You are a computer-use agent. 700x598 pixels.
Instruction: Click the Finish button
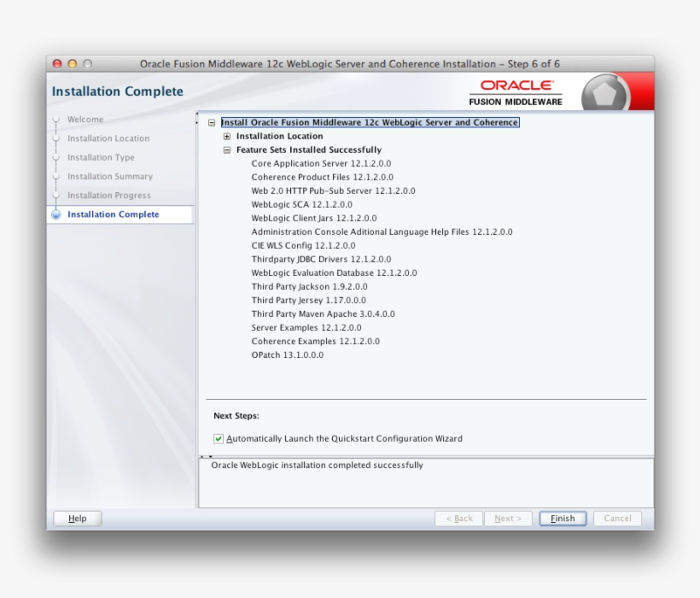coord(563,519)
